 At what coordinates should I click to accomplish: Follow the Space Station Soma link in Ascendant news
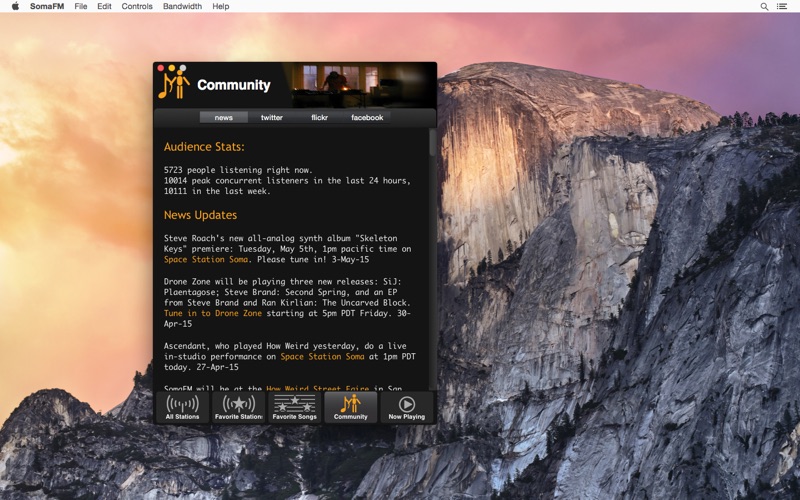[322, 356]
